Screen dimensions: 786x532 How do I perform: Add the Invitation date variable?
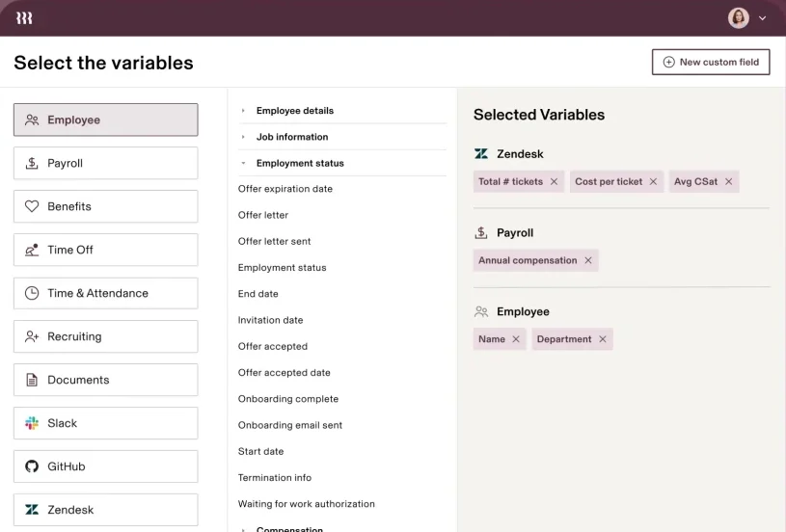[x=271, y=320]
